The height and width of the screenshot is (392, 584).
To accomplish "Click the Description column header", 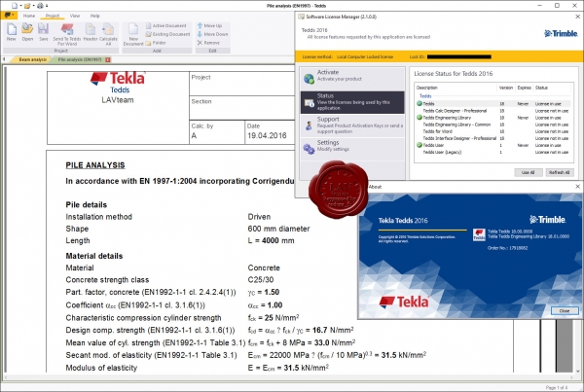I will 456,88.
